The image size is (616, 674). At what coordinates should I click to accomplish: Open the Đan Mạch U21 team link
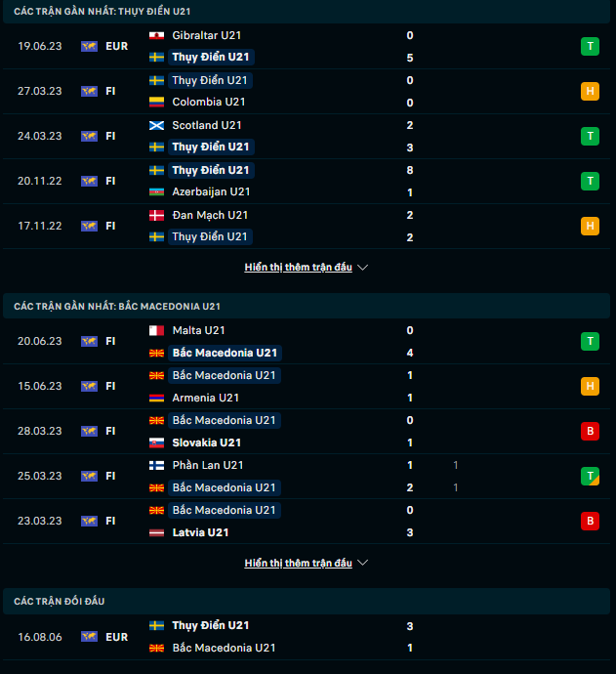click(x=210, y=215)
